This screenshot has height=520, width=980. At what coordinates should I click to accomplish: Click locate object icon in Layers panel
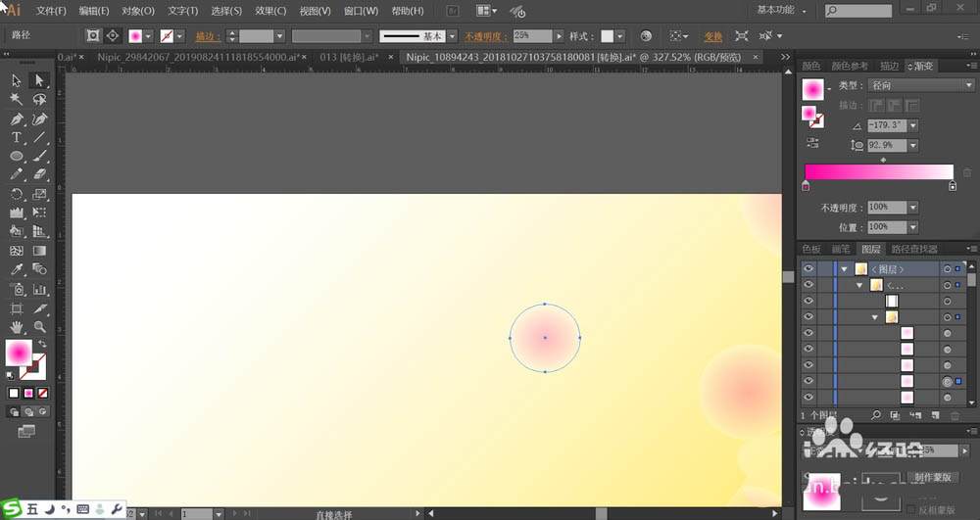(x=875, y=415)
